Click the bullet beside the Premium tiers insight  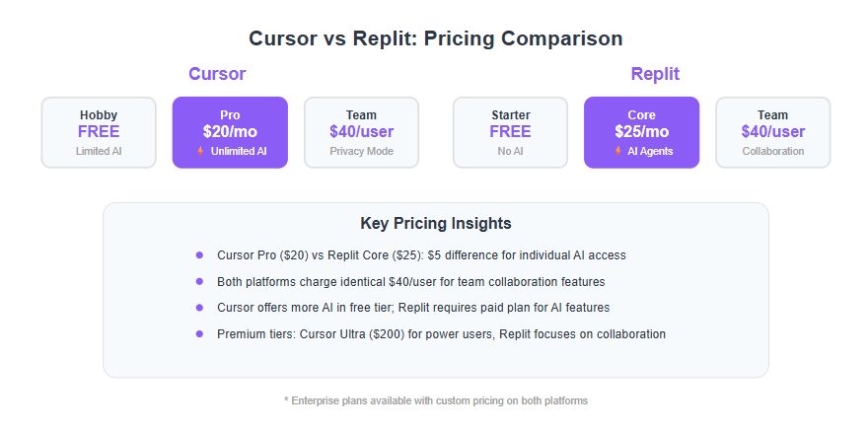tap(199, 334)
